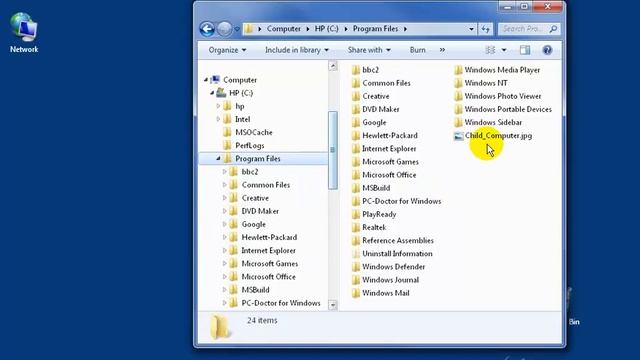Open Include in library menu
Viewport: 640px width, 360px height.
[297, 50]
